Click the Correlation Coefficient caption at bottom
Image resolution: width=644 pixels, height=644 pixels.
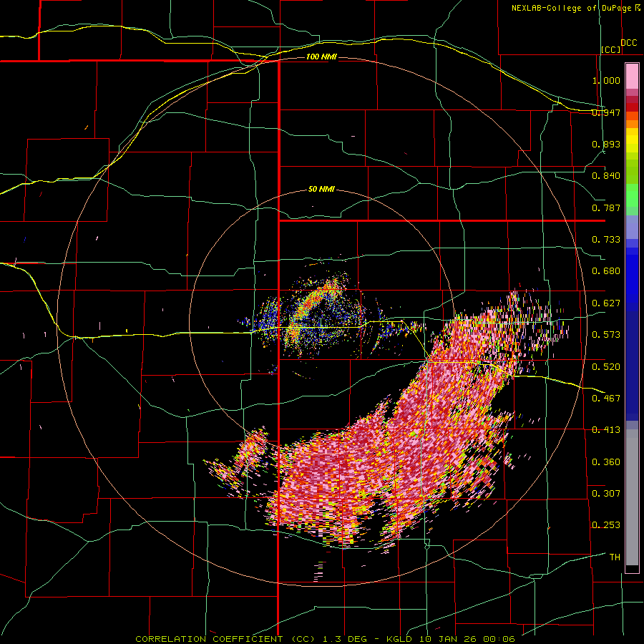325,639
